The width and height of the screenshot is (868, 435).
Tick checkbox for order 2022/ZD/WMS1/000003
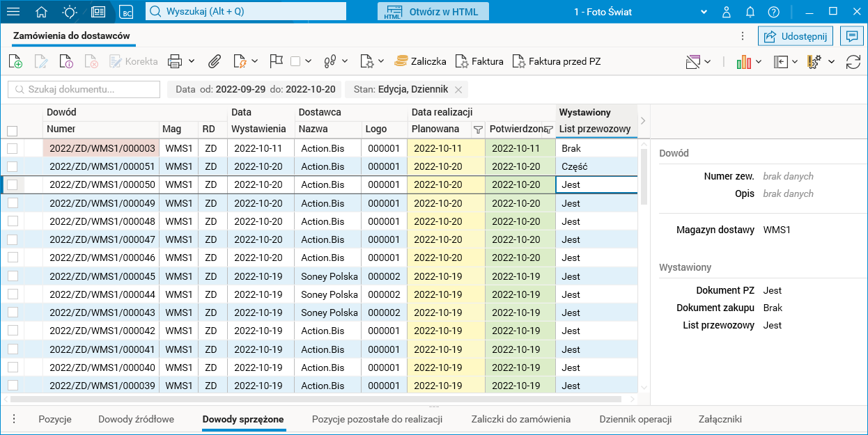[13, 148]
